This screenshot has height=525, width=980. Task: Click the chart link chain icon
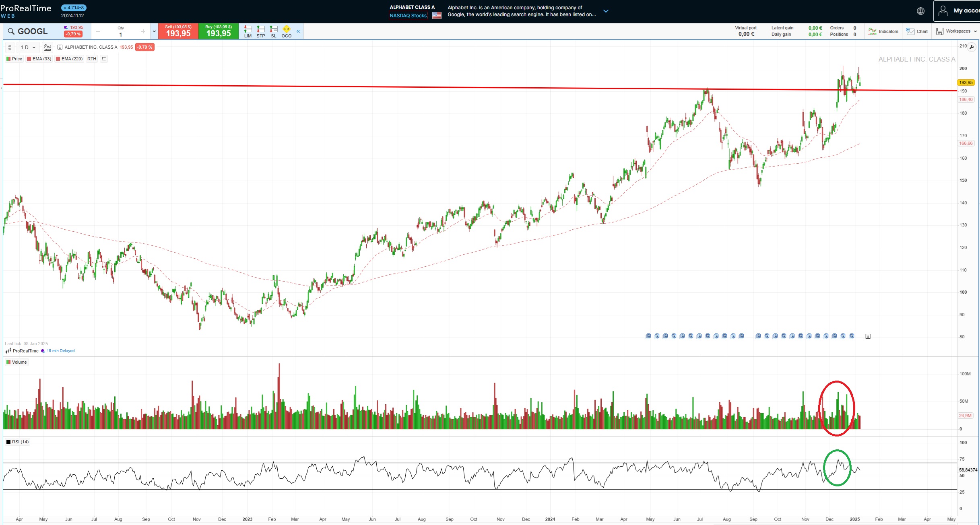[10, 47]
